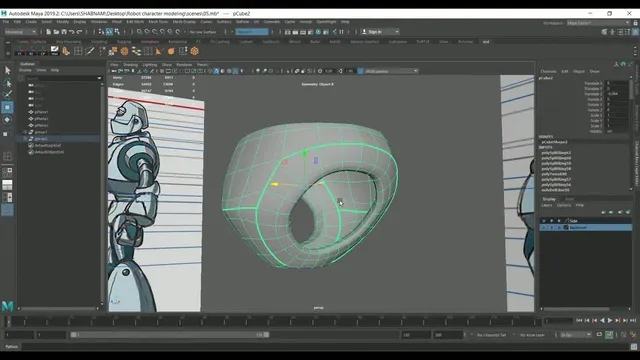
Task: Toggle auto keyframe button
Action: pyautogui.click(x=609, y=335)
